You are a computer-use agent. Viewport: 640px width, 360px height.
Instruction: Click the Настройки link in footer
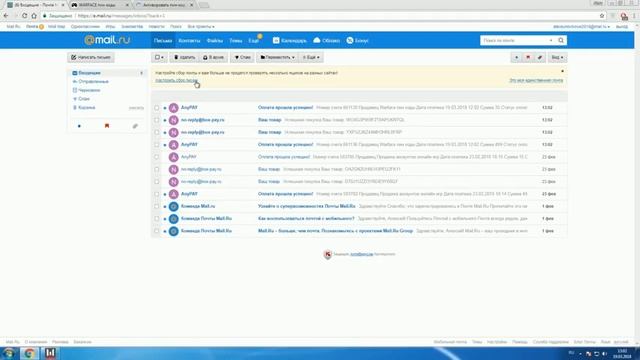497,342
